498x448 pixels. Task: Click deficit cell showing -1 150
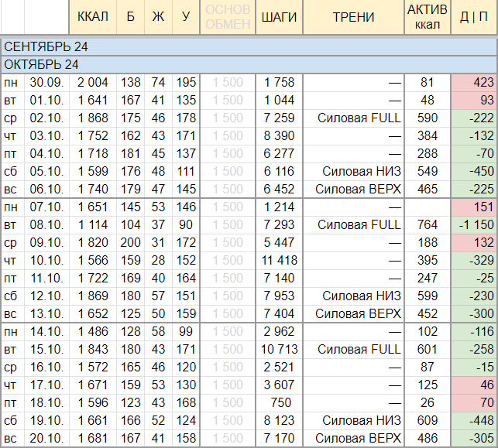point(474,225)
